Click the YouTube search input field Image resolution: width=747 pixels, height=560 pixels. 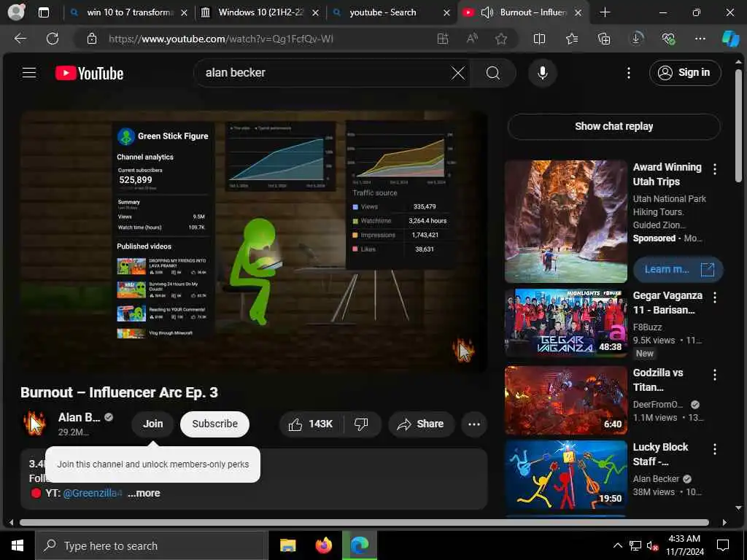324,73
